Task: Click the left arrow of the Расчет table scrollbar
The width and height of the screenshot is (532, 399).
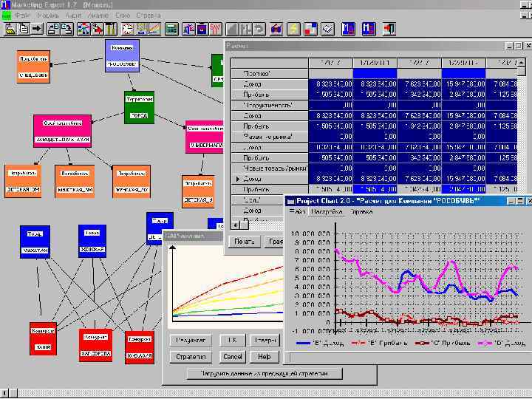Action: pyautogui.click(x=236, y=225)
